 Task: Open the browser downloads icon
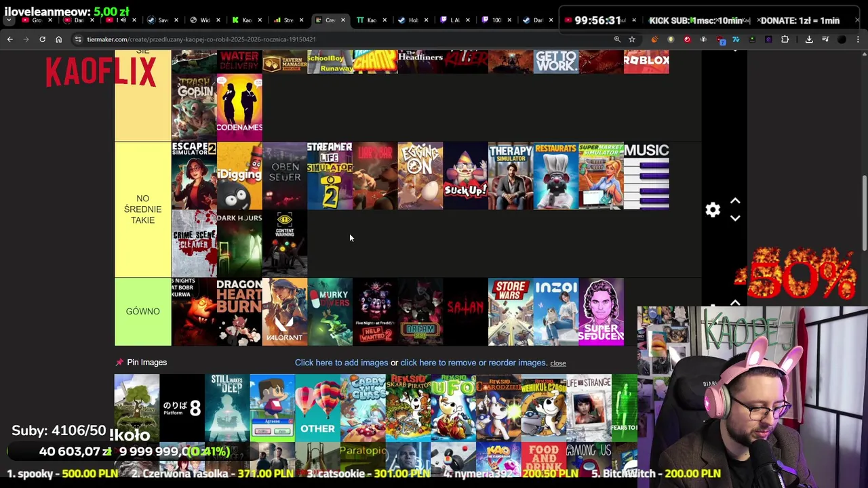coord(809,39)
